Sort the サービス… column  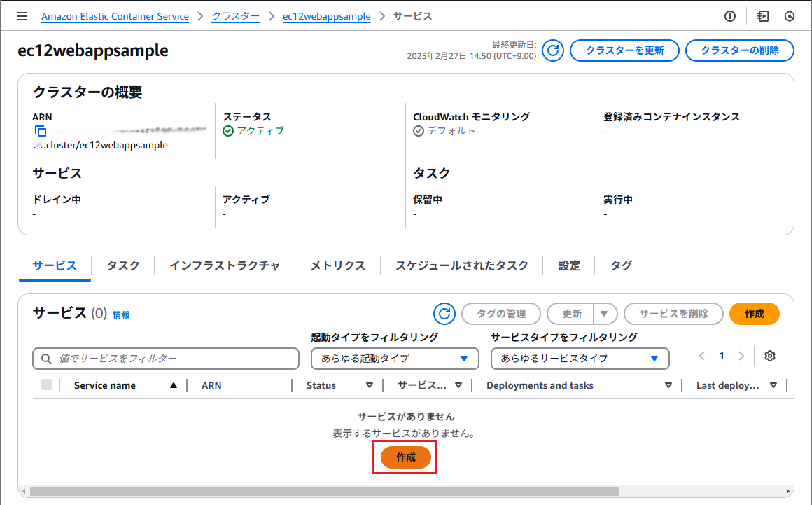point(458,385)
